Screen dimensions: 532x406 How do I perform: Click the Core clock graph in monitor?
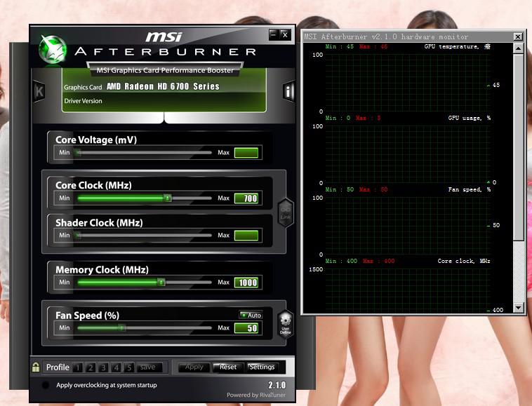[x=407, y=290]
